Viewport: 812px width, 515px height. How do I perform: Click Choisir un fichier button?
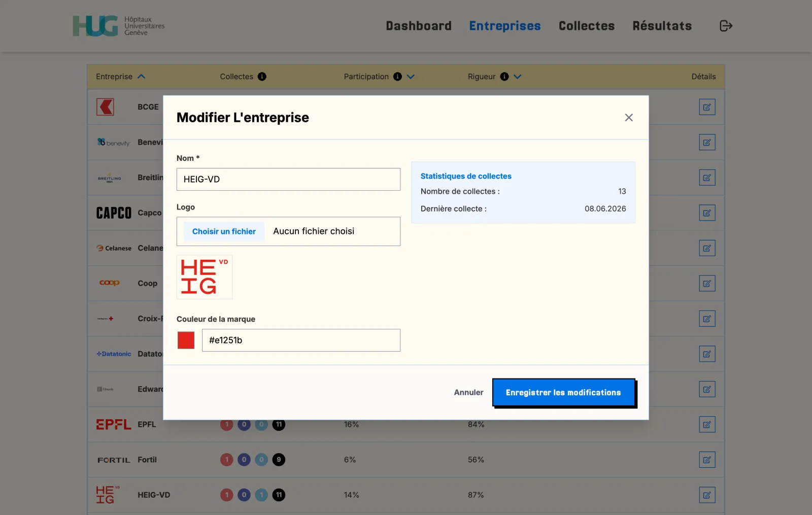coord(224,231)
